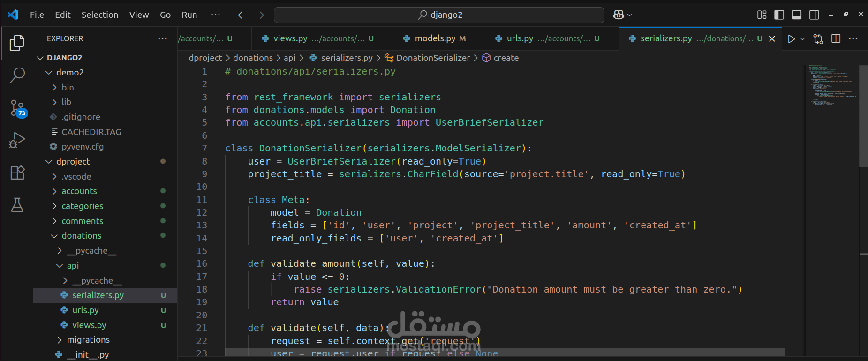Click the Customize Layout icon
Image resolution: width=868 pixels, height=361 pixels.
tap(762, 15)
